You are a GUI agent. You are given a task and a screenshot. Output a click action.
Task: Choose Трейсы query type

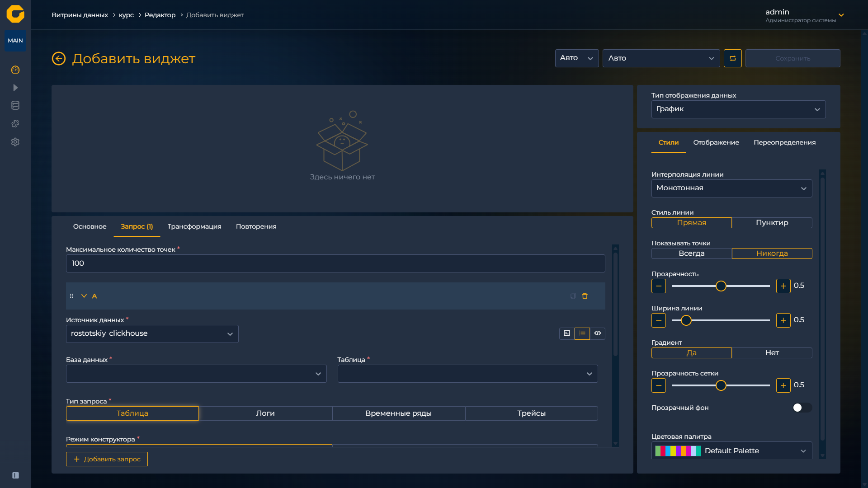[x=532, y=413]
